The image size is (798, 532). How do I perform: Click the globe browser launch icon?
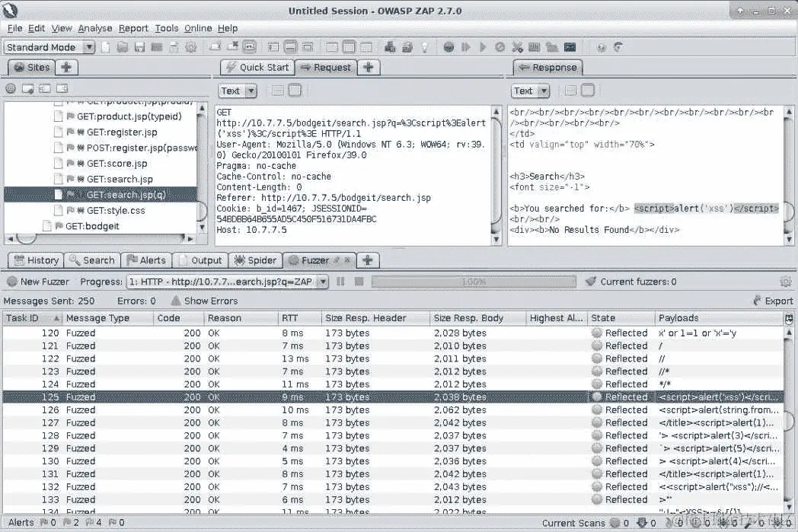pyautogui.click(x=601, y=47)
